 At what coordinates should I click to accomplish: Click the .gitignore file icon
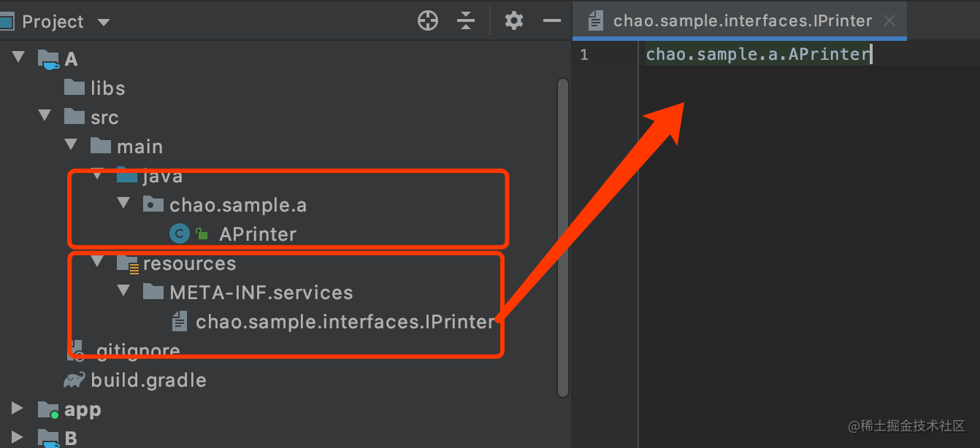(x=76, y=350)
